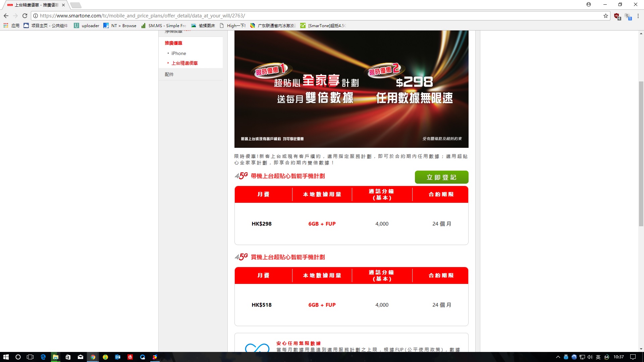
Task: Open network status tray icon
Action: point(582,357)
